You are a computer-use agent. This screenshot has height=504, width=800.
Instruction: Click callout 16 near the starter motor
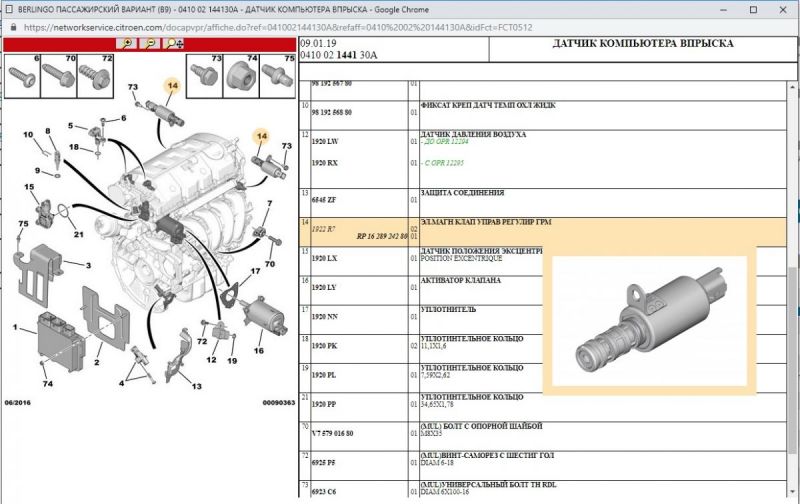pyautogui.click(x=259, y=350)
